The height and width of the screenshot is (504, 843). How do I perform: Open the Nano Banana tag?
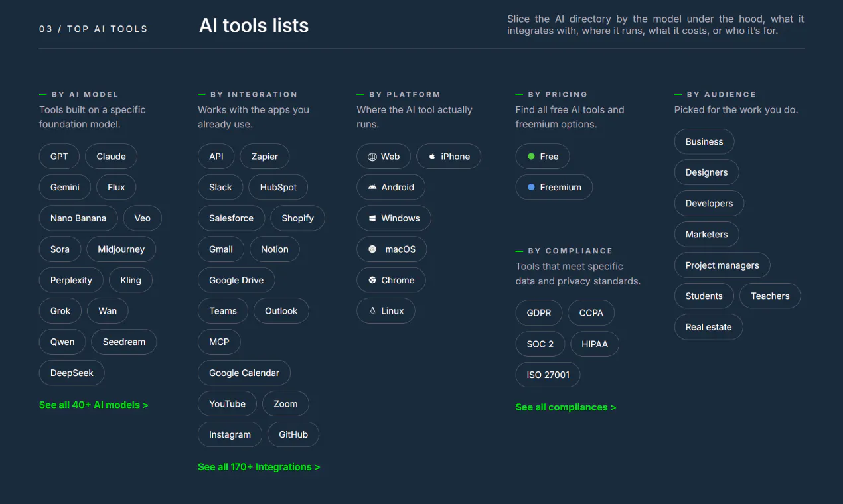(78, 218)
